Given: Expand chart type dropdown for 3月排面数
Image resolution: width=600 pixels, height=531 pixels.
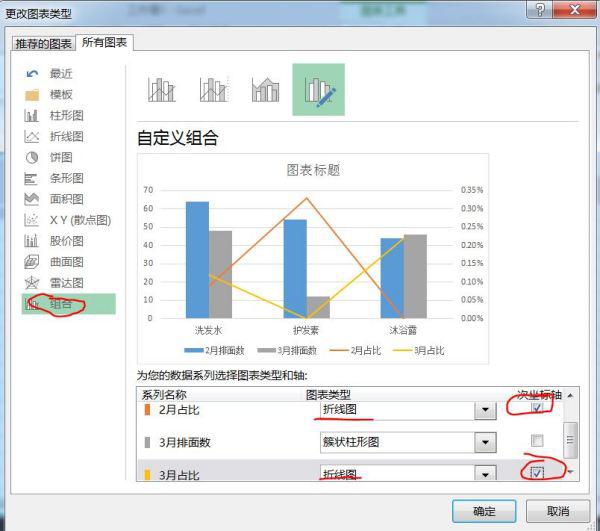Looking at the screenshot, I should [x=485, y=442].
